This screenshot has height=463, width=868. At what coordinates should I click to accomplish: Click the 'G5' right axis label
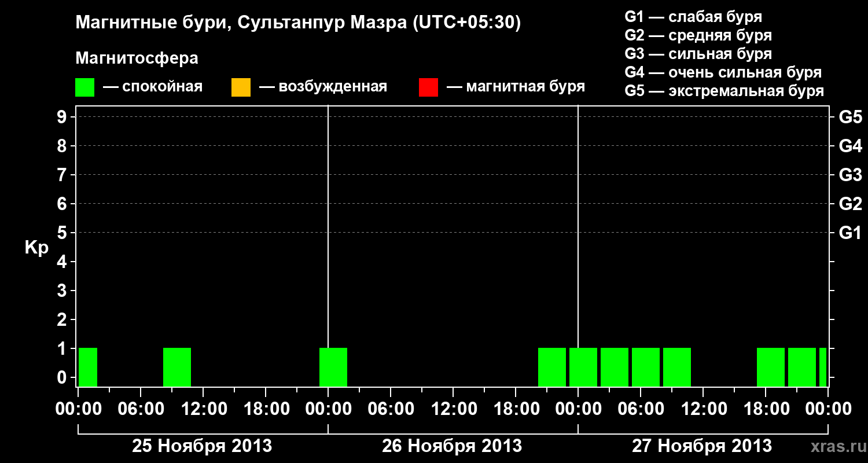850,117
